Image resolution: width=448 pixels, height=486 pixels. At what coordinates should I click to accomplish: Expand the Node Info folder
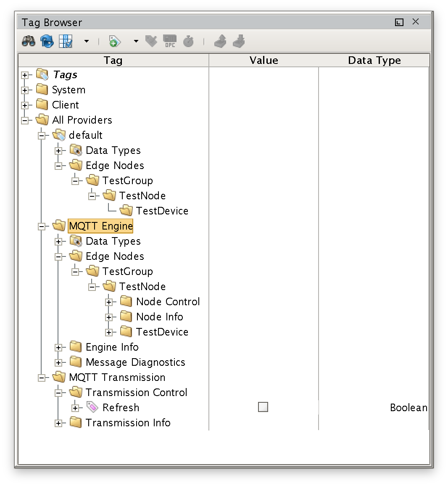[x=109, y=317]
